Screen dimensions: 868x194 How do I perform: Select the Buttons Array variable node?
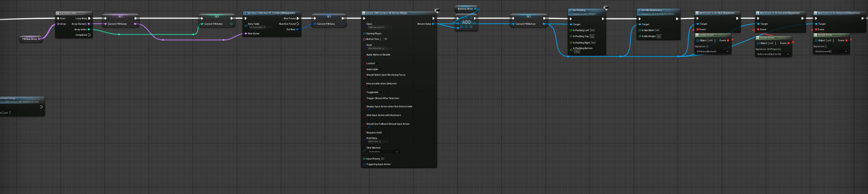[x=466, y=9]
